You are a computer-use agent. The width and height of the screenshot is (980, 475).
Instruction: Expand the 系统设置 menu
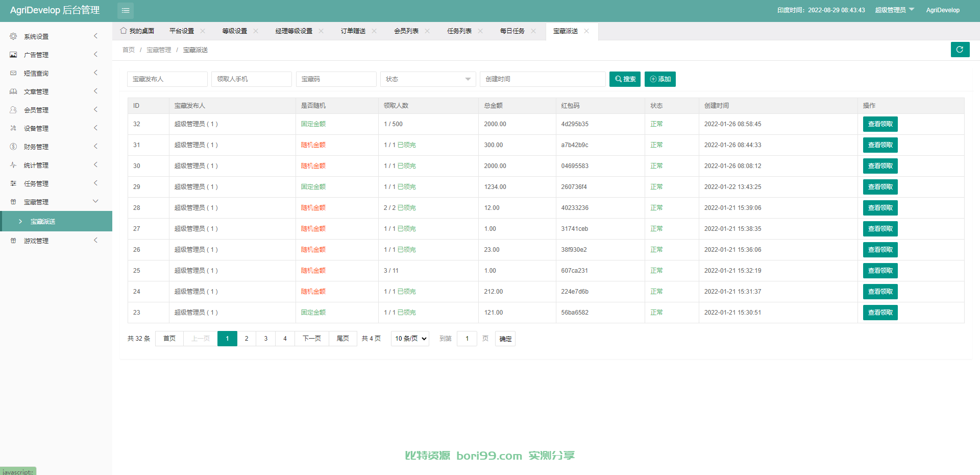(95, 36)
